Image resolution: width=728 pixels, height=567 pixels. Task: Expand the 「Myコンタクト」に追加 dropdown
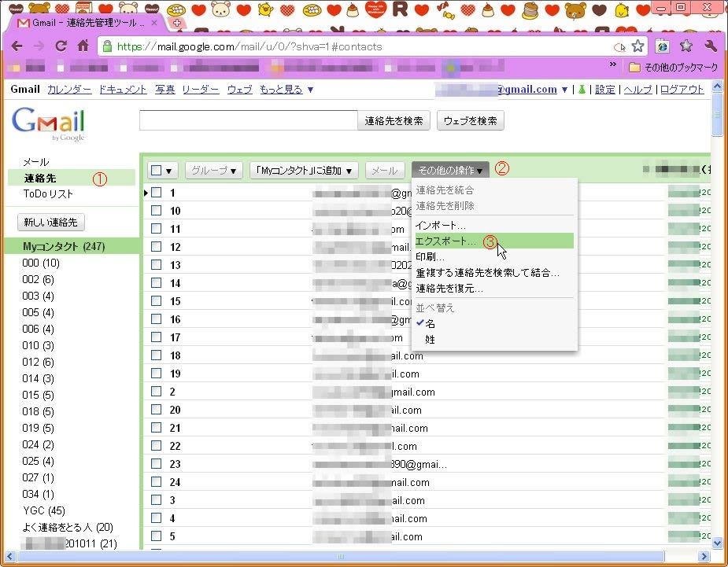(304, 171)
